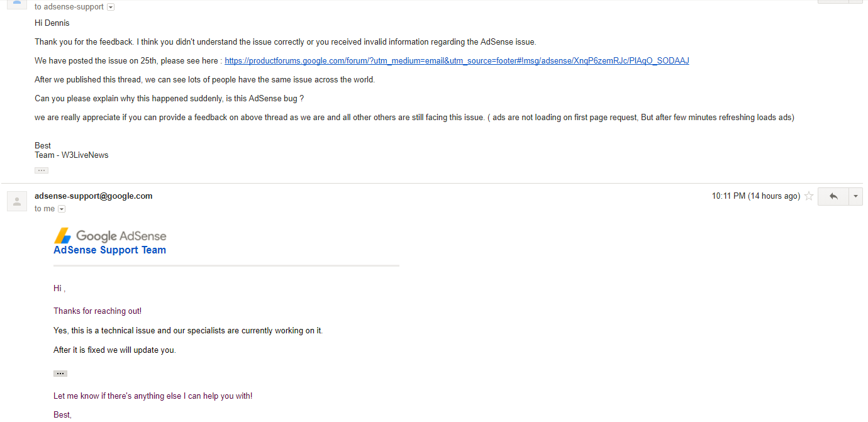This screenshot has height=422, width=868.
Task: Click the adsense-support sender avatar
Action: point(17,201)
